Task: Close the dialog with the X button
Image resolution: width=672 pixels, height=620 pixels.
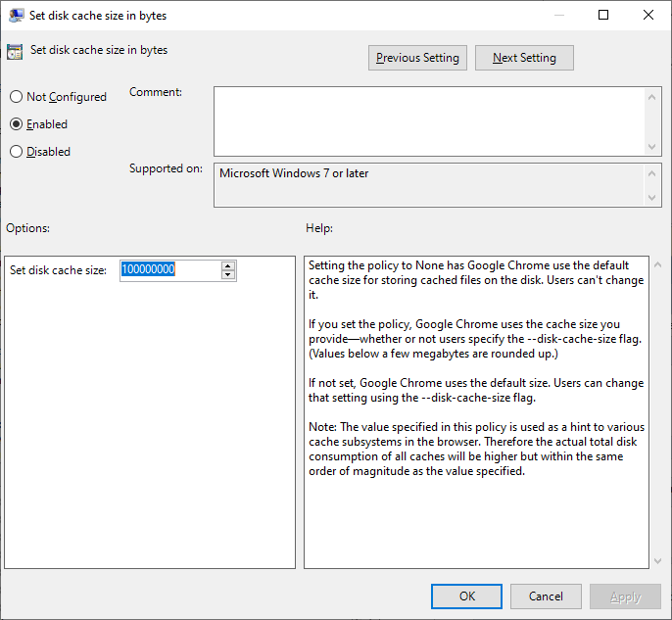Action: (648, 16)
